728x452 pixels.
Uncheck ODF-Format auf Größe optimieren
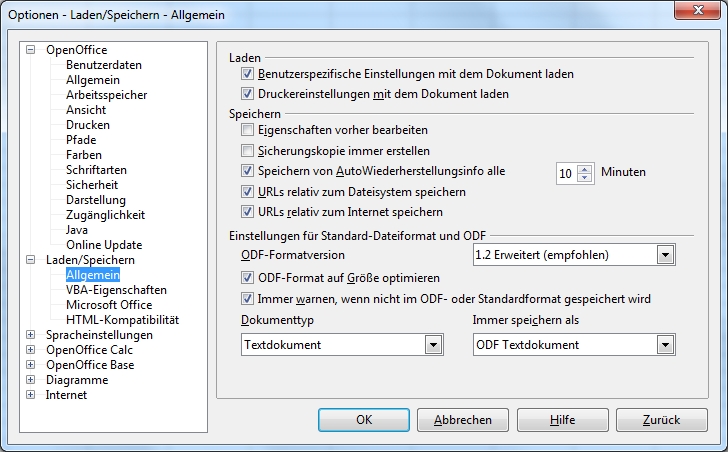click(x=248, y=277)
